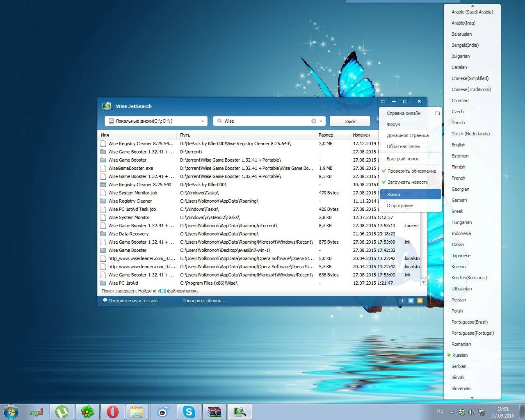Select English in the language list
The width and height of the screenshot is (525, 420).
(x=472, y=145)
